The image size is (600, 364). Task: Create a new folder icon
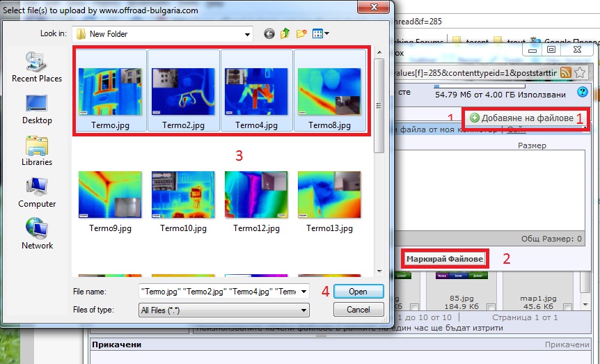tap(301, 33)
